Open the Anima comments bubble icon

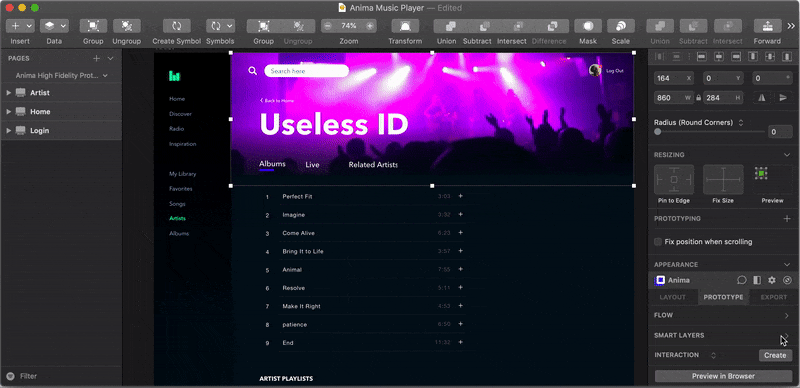point(742,280)
